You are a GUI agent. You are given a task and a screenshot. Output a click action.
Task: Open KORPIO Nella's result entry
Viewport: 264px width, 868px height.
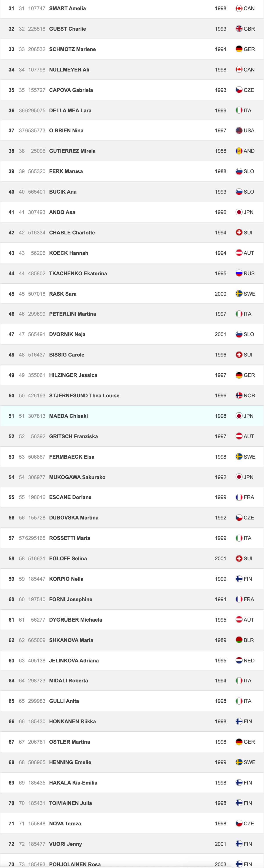(132, 579)
